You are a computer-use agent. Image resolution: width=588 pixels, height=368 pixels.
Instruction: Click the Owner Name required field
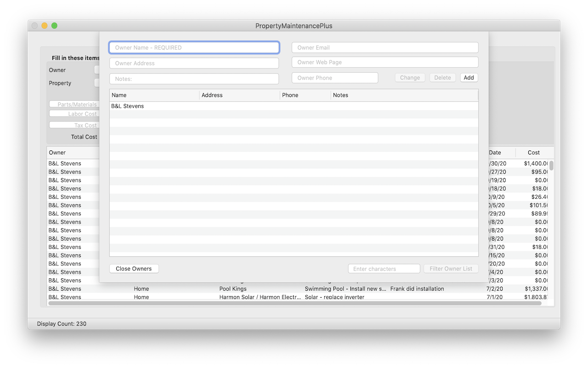pos(194,47)
